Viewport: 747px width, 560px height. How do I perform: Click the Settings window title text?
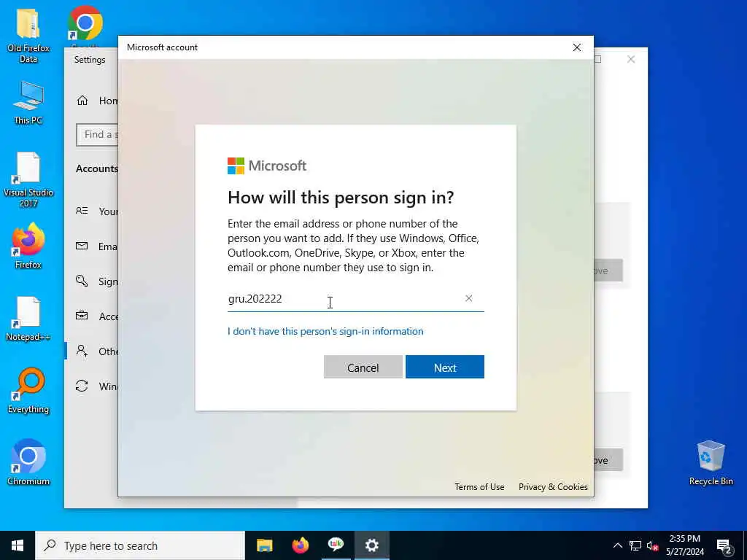tap(90, 60)
